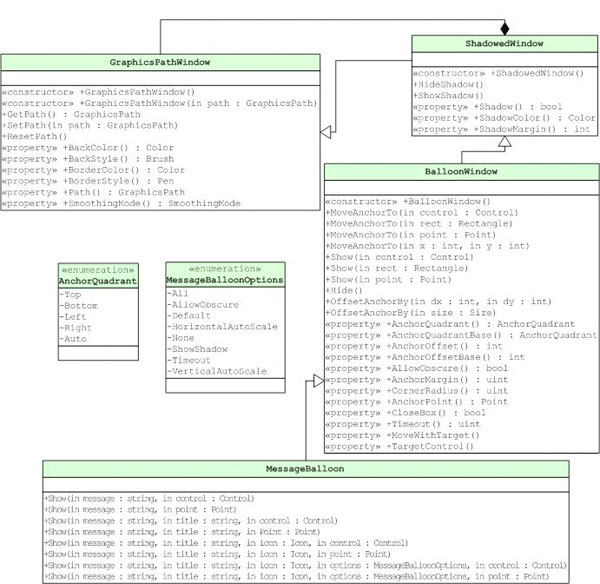Screen dimensions: 600x584
Task: Select the -Timeout enumeration value
Action: coord(189,360)
